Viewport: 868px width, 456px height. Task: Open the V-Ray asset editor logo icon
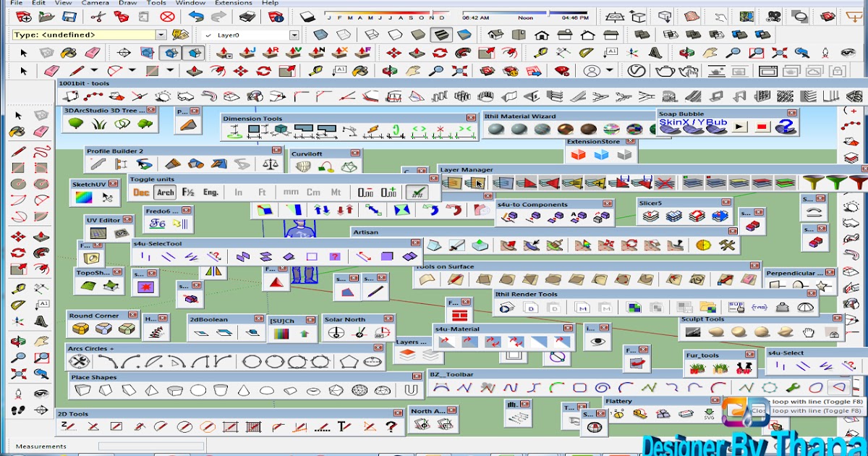(x=636, y=70)
